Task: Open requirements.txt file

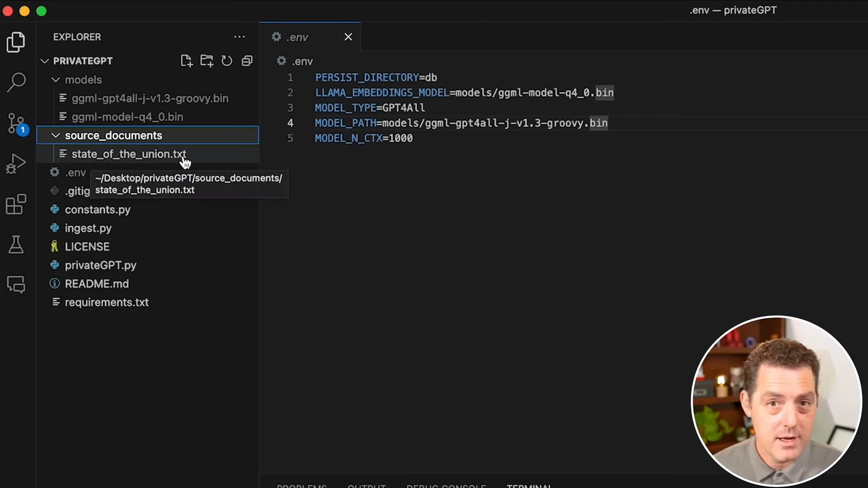Action: 106,302
